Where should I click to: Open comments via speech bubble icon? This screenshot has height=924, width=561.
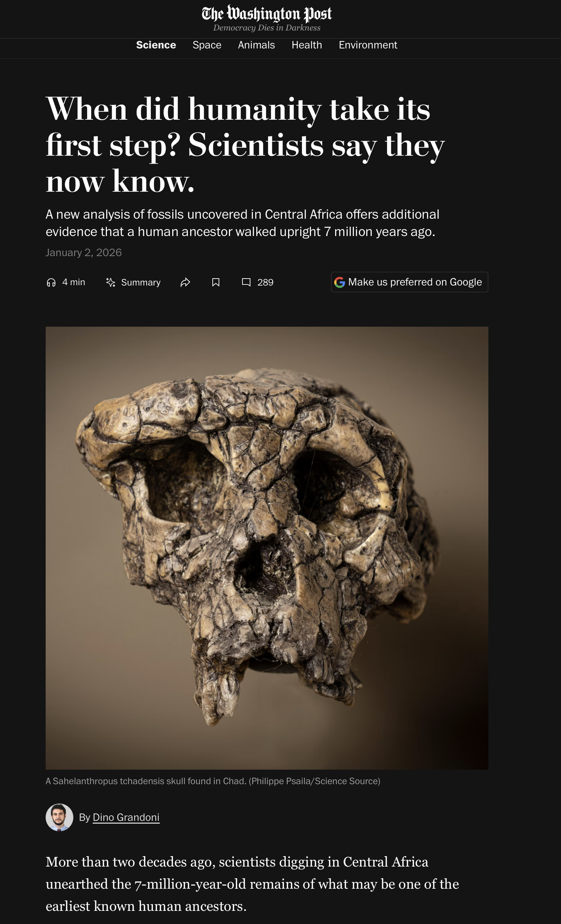pyautogui.click(x=246, y=282)
